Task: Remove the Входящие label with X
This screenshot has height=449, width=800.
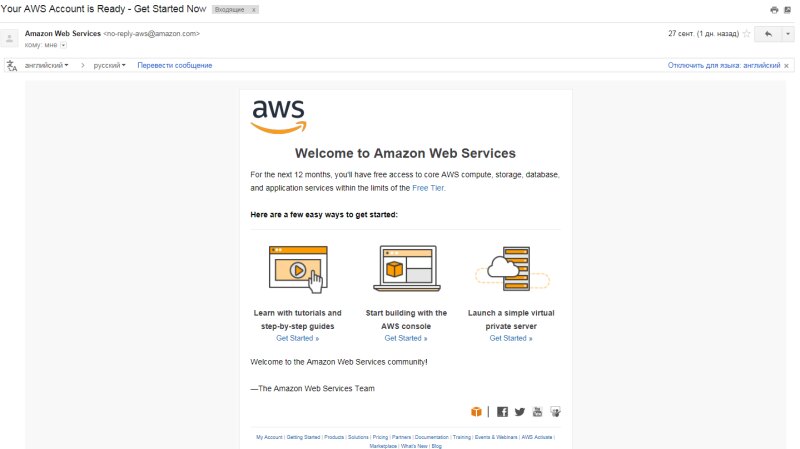Action: coord(254,8)
